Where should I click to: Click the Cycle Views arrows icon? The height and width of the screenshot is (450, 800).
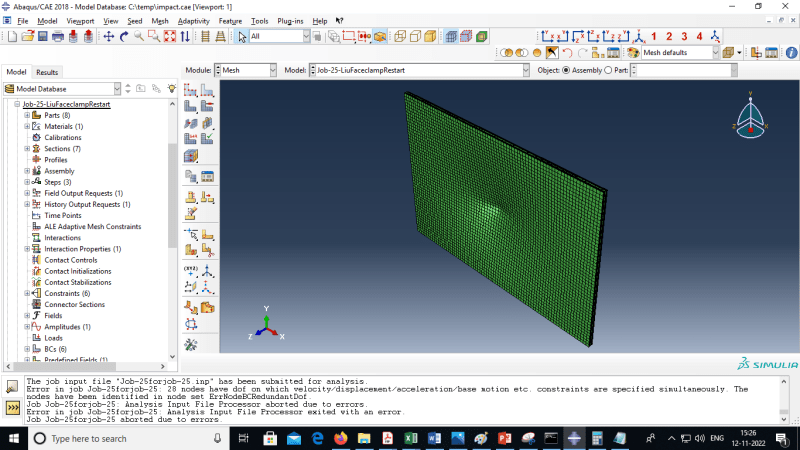[185, 36]
